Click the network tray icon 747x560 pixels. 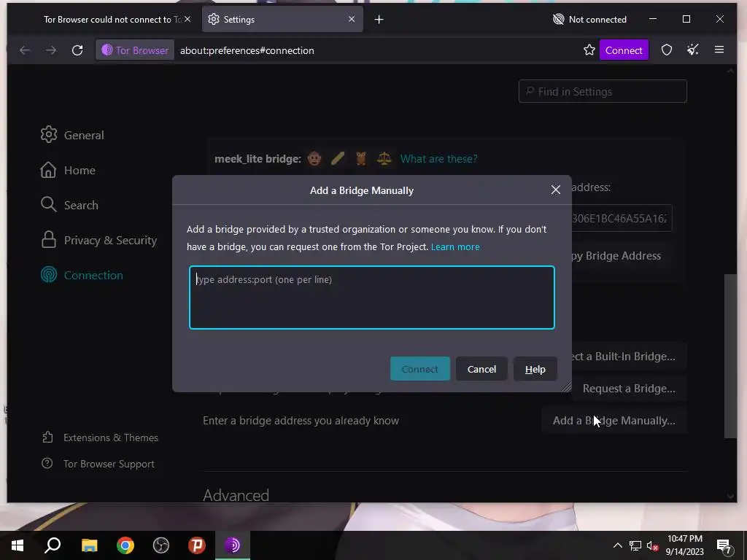(x=635, y=545)
